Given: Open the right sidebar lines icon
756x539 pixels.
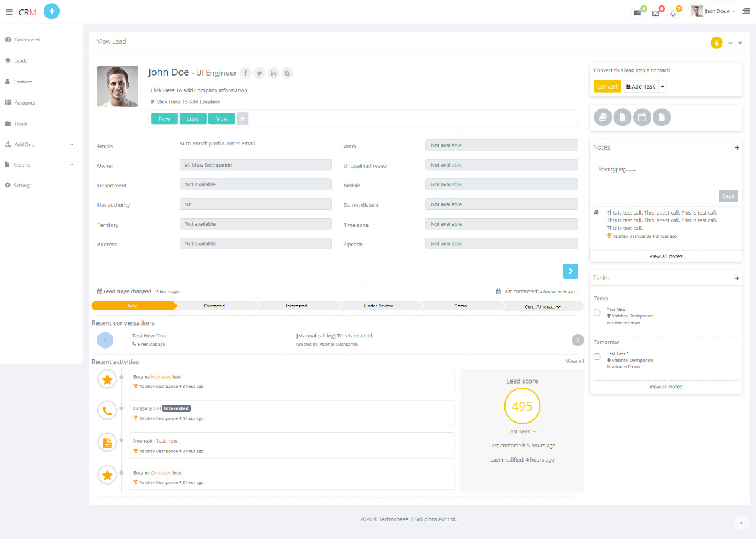Looking at the screenshot, I should click(x=747, y=11).
